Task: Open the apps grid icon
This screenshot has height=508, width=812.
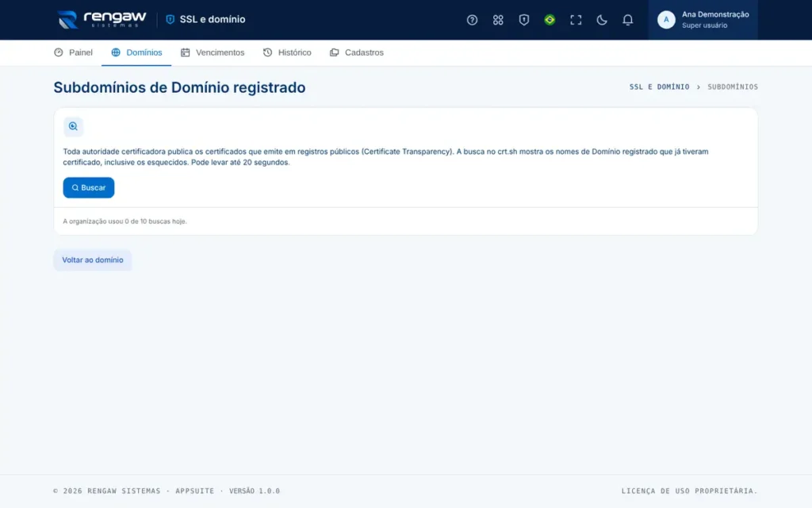Action: point(498,20)
